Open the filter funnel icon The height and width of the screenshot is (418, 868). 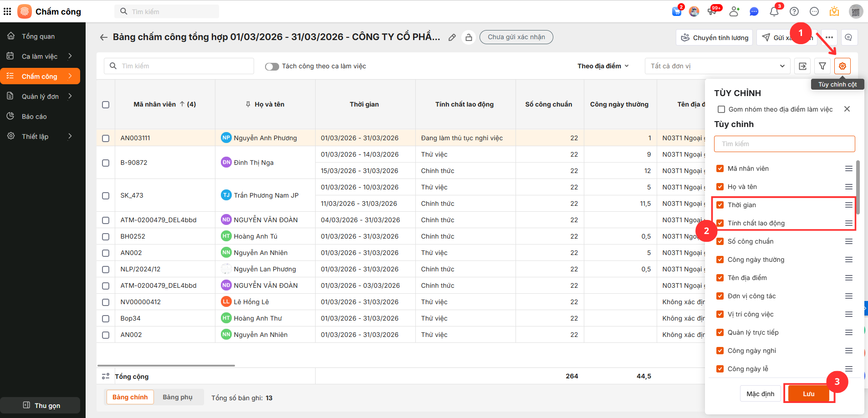(822, 66)
